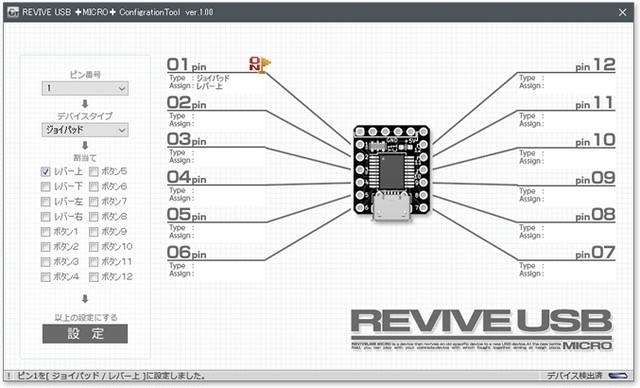Click the device detected indicator in status bar
This screenshot has height=388, width=640.
(618, 375)
